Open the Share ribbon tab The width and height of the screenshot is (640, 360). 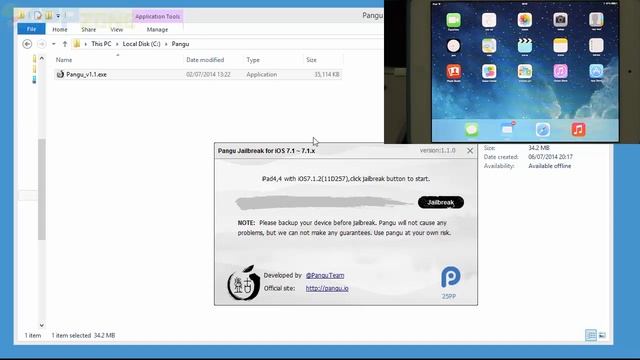[x=88, y=29]
